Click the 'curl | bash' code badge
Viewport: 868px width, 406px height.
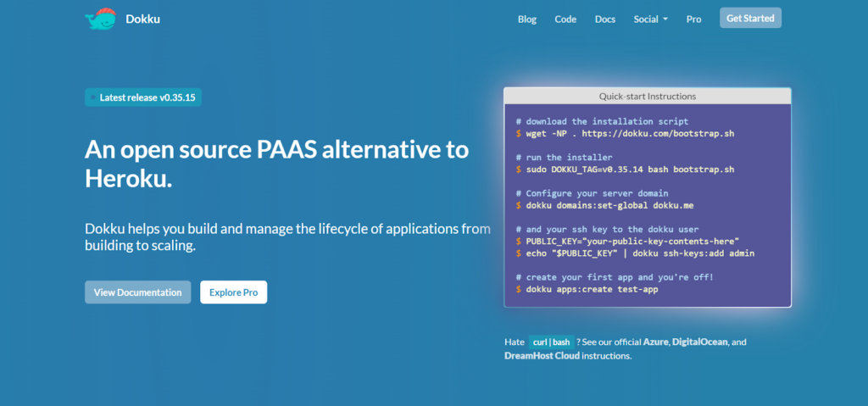pyautogui.click(x=551, y=342)
